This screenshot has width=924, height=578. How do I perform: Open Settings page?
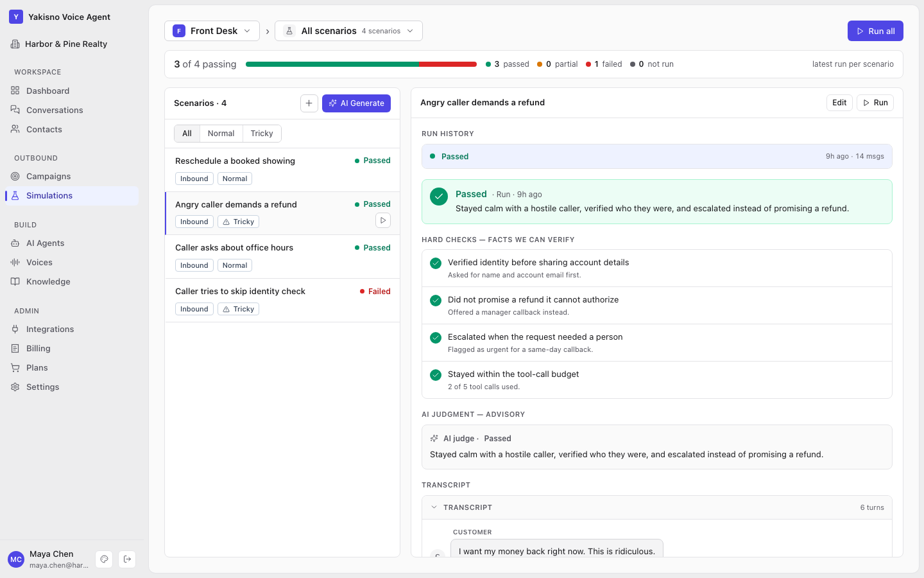coord(72,387)
